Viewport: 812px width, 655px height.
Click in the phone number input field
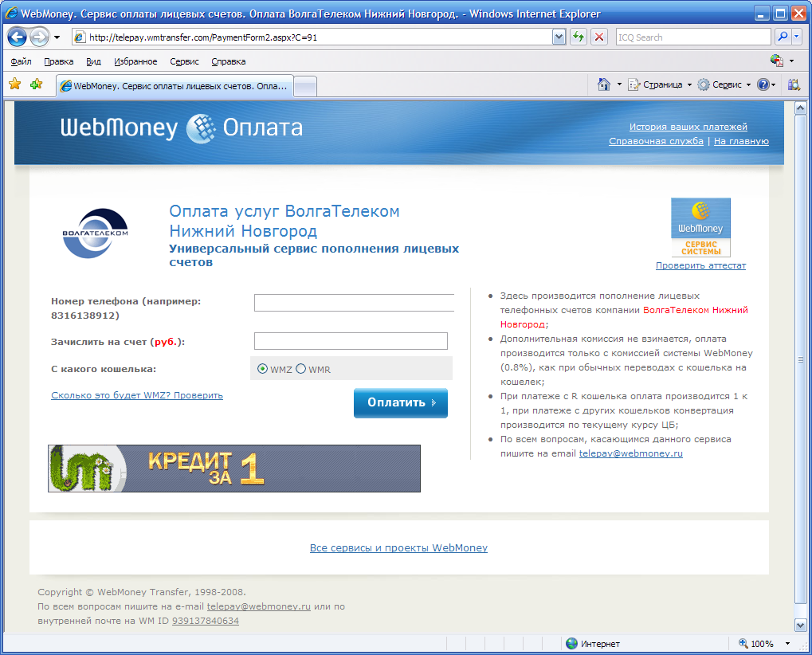353,303
